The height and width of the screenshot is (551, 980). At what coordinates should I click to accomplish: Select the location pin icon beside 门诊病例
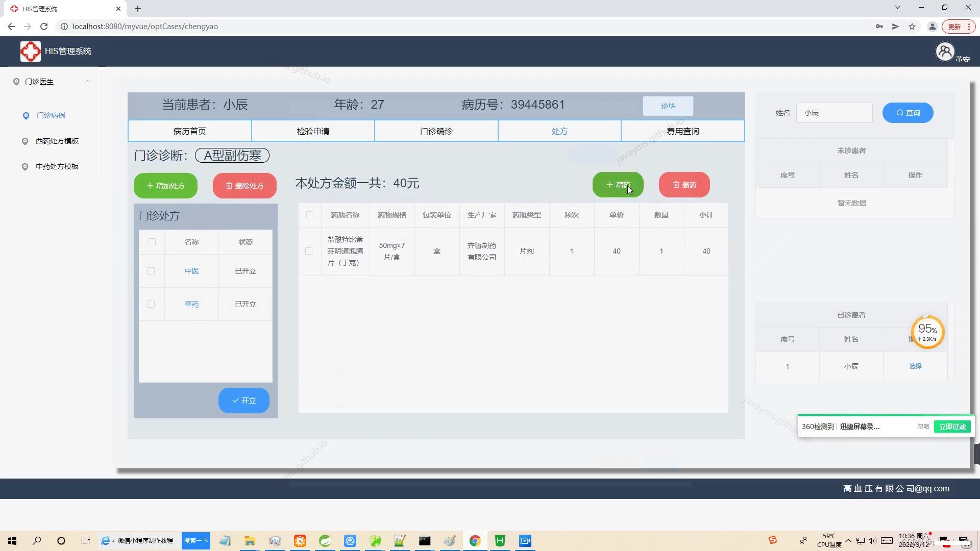tap(26, 116)
